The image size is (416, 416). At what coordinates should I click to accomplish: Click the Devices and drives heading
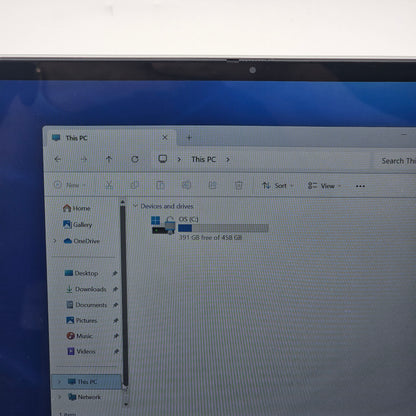[167, 206]
